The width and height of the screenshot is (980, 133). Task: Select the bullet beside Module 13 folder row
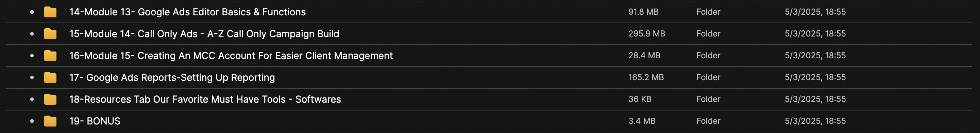32,12
